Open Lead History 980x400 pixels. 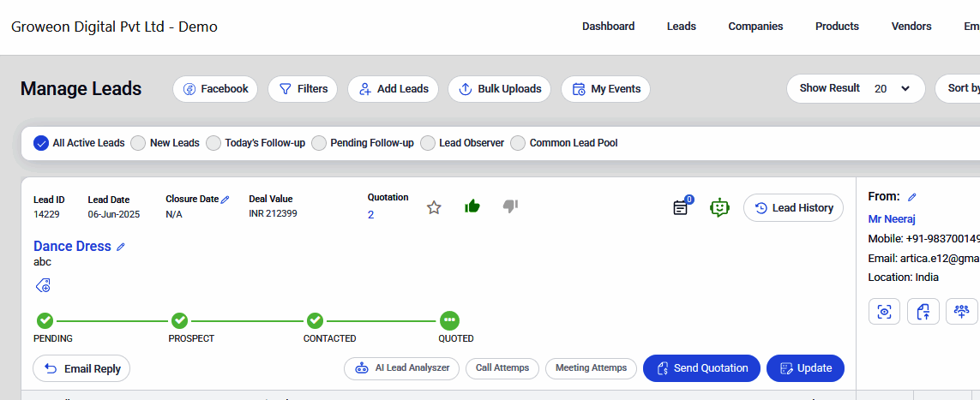pos(793,208)
